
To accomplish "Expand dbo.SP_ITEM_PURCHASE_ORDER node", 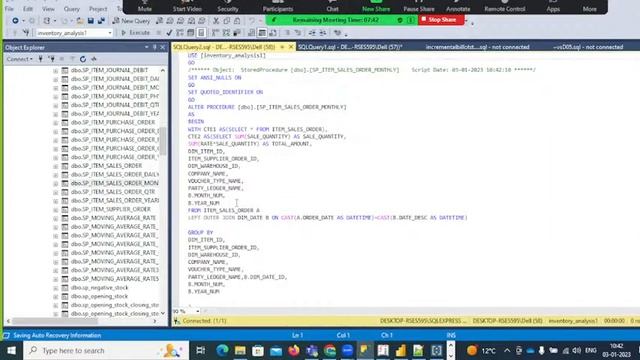I will [56, 122].
